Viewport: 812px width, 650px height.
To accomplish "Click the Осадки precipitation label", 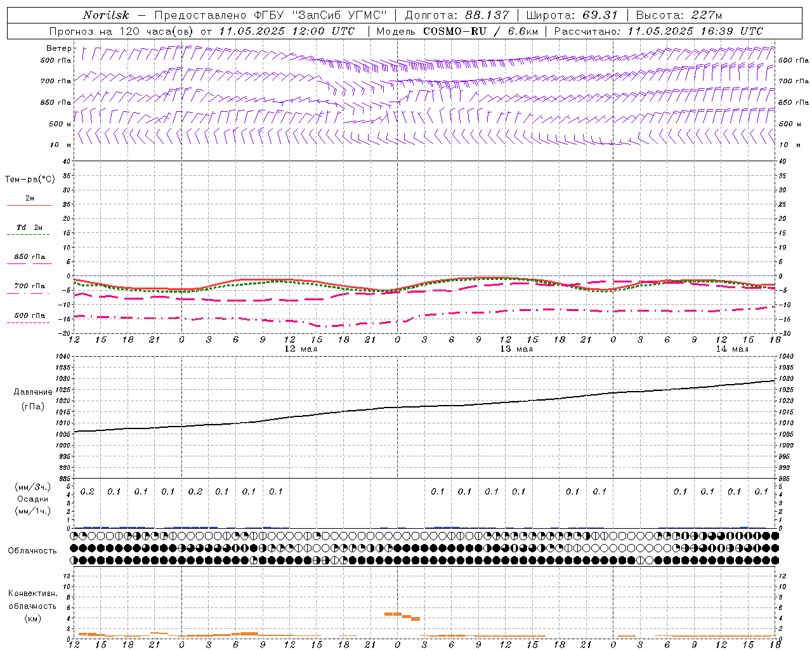I will [33, 499].
